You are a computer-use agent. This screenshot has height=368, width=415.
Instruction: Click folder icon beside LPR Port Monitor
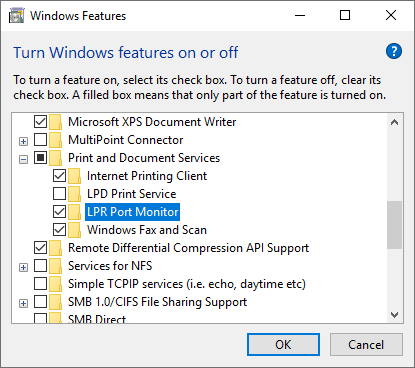pyautogui.click(x=74, y=212)
